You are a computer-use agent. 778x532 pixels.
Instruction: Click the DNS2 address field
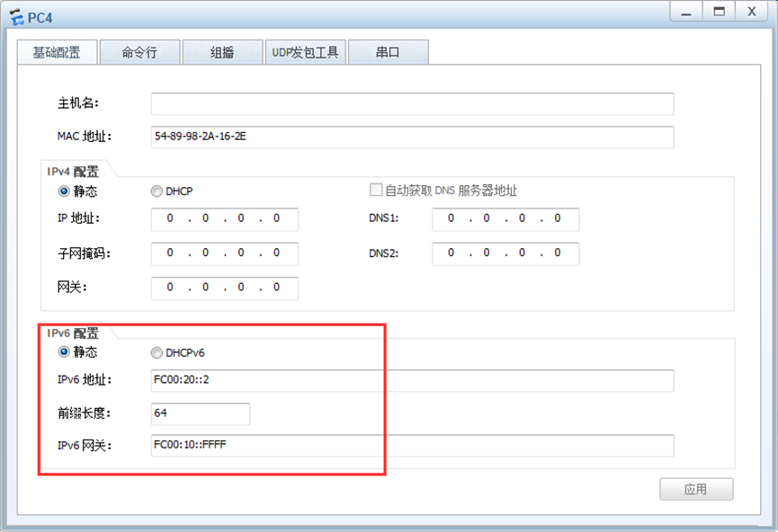tap(505, 253)
